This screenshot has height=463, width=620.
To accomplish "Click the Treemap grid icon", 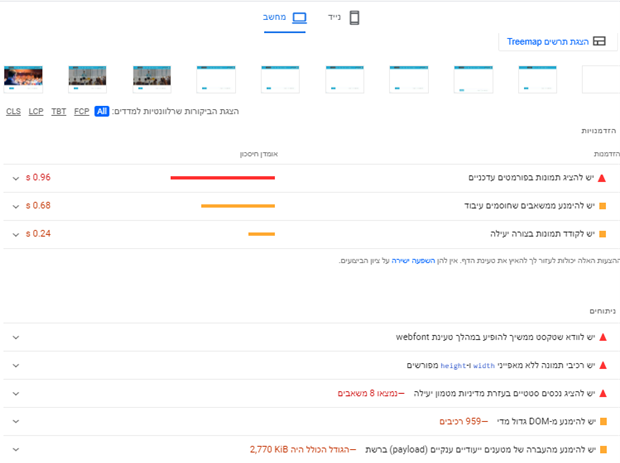I will click(x=599, y=42).
